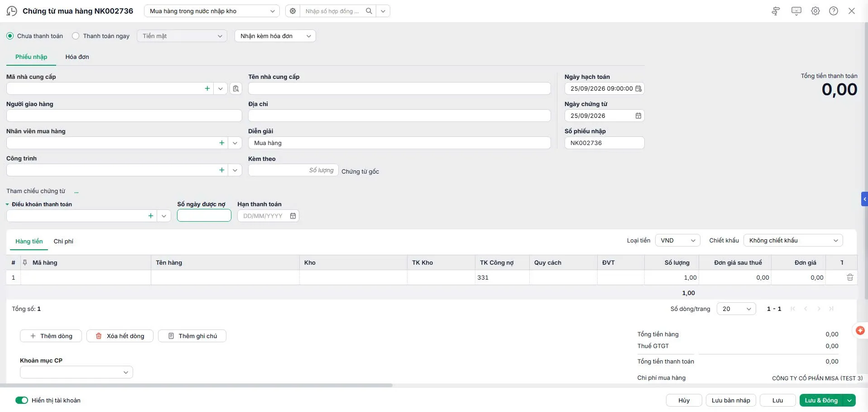Click the Hủy button

(684, 400)
